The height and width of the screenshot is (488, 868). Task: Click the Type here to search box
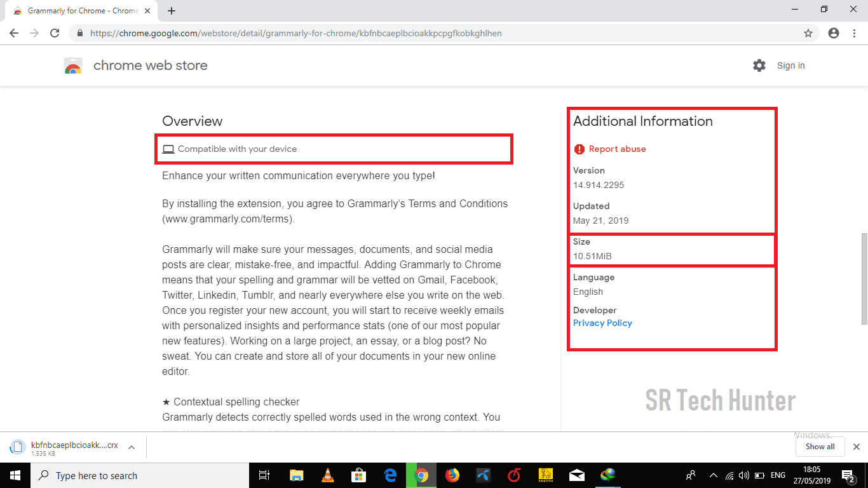click(x=140, y=475)
